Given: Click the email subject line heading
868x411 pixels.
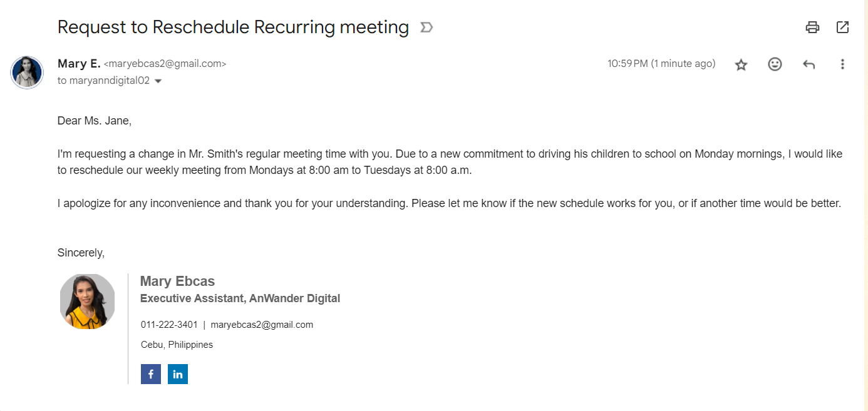Looking at the screenshot, I should point(233,27).
